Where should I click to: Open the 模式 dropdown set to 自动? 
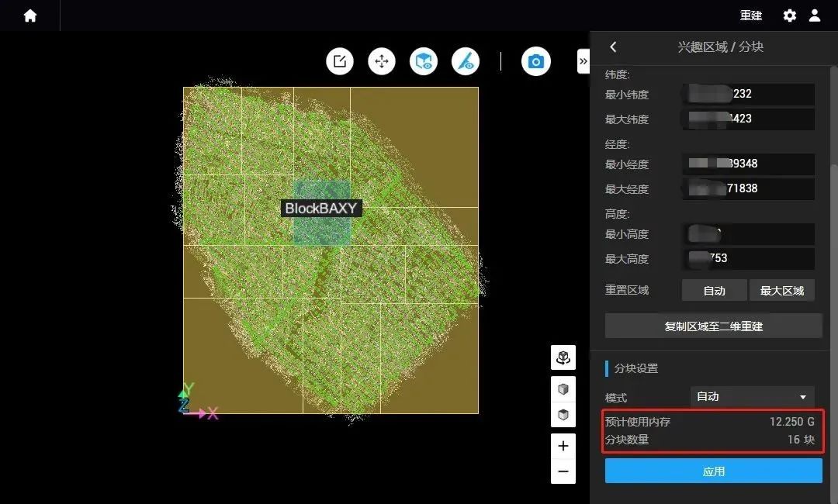[x=752, y=397]
